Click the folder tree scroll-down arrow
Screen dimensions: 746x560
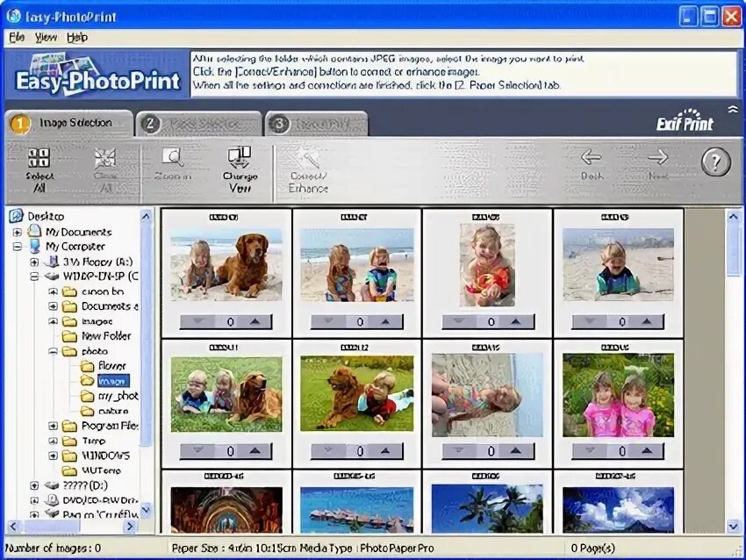pyautogui.click(x=146, y=510)
